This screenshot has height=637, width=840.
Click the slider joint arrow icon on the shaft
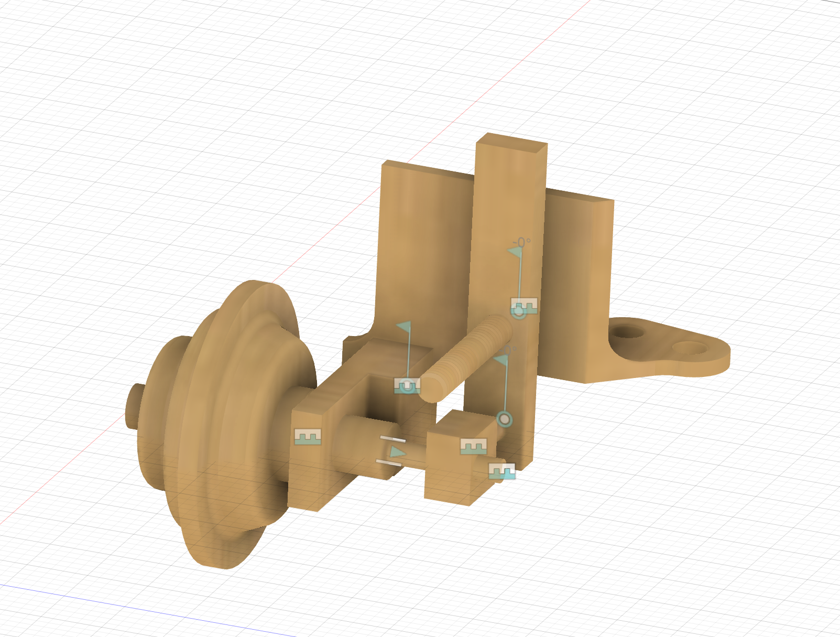coord(397,452)
